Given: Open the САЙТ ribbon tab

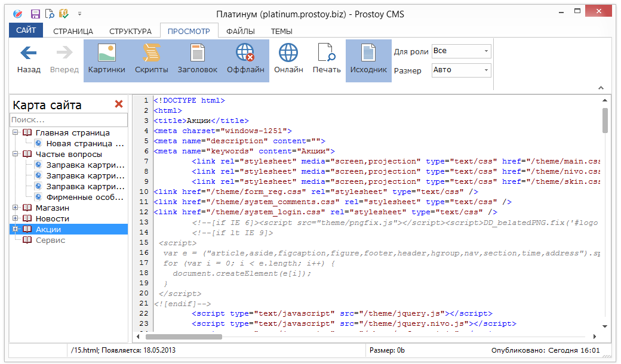Looking at the screenshot, I should coord(26,30).
